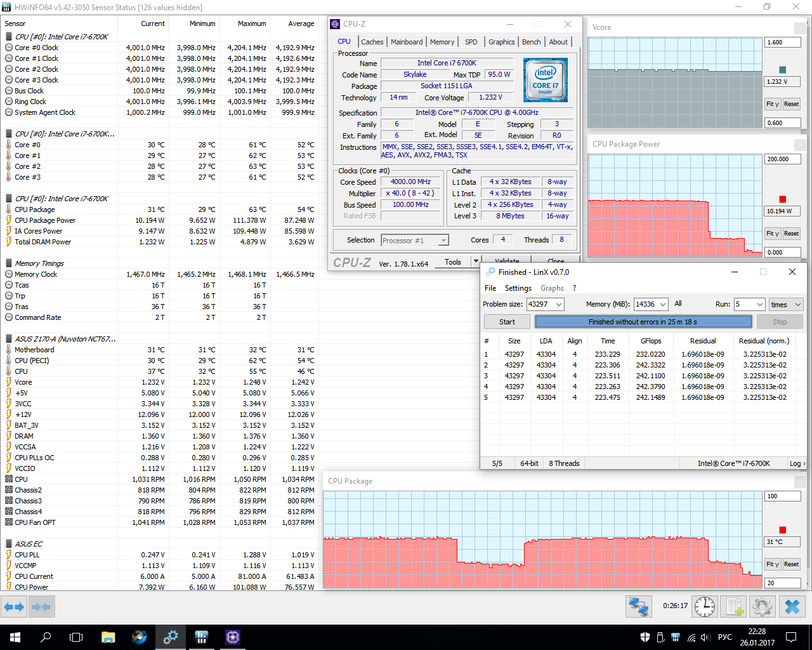
Task: Click the LinX title bar gear icon
Action: tap(490, 272)
